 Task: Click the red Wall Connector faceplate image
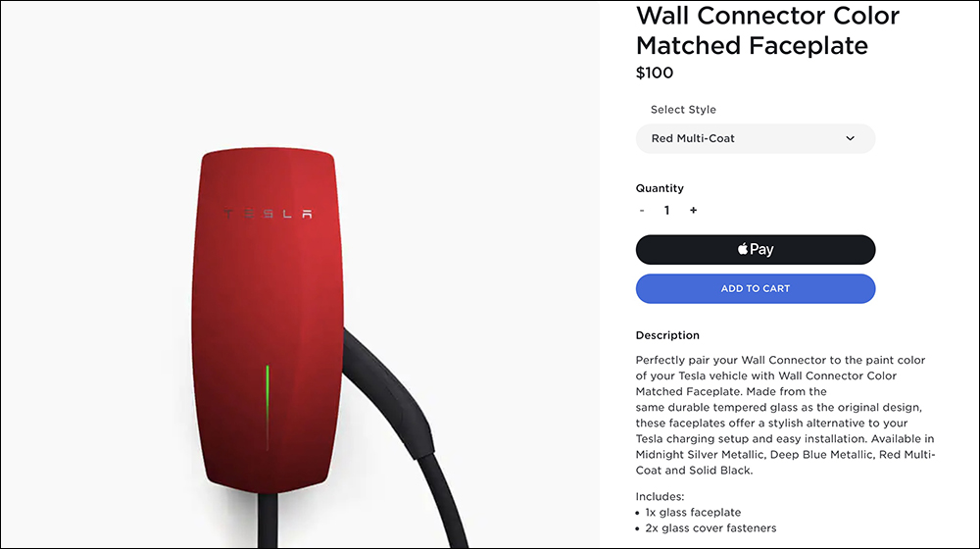[x=268, y=321]
